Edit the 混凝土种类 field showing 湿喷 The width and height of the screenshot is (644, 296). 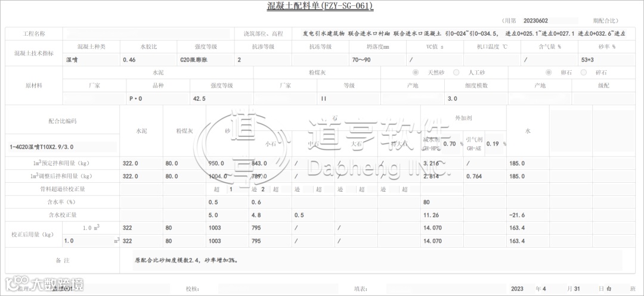click(91, 60)
